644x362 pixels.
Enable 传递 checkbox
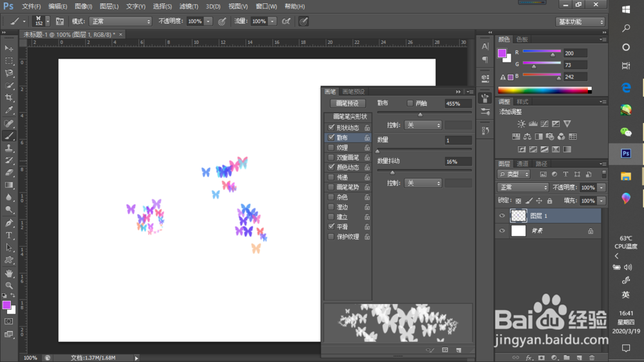(331, 176)
